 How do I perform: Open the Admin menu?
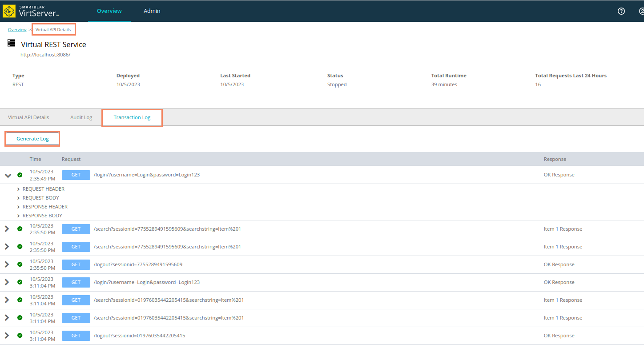(x=152, y=11)
